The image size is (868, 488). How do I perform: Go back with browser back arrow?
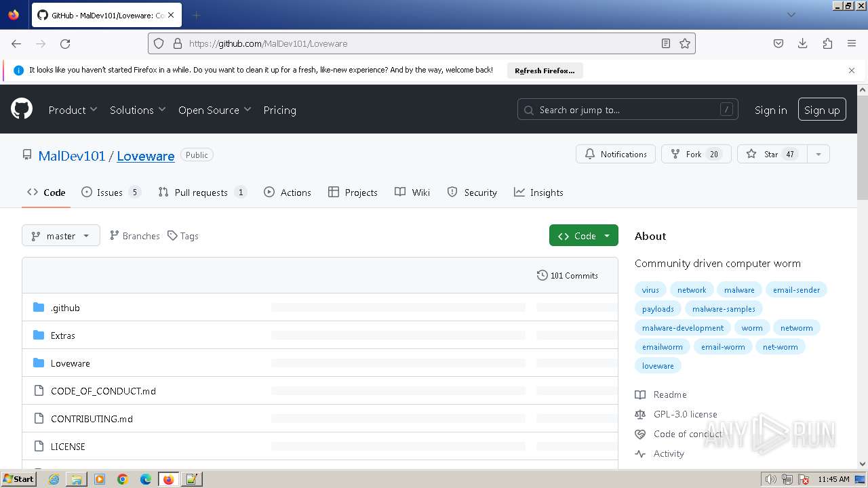pyautogui.click(x=16, y=43)
